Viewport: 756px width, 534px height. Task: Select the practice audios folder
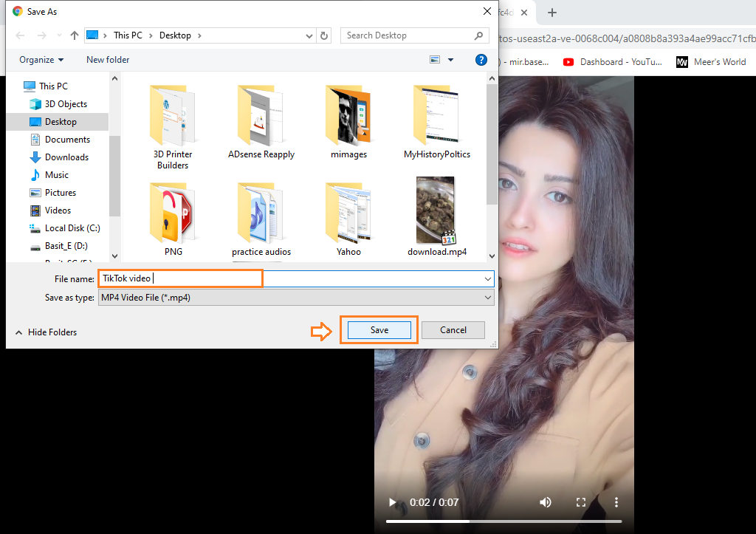tap(261, 219)
